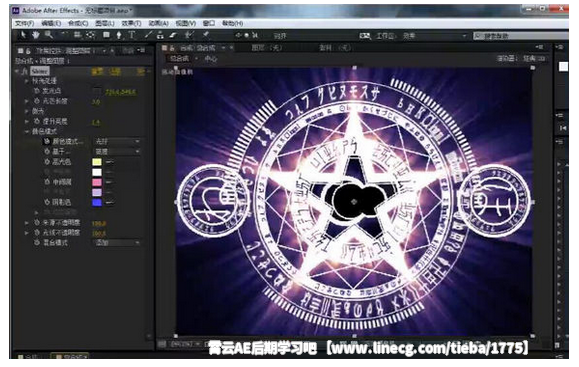Viewport: 579px width, 367px height.
Task: Select the Type (T) tool
Action: pos(131,35)
